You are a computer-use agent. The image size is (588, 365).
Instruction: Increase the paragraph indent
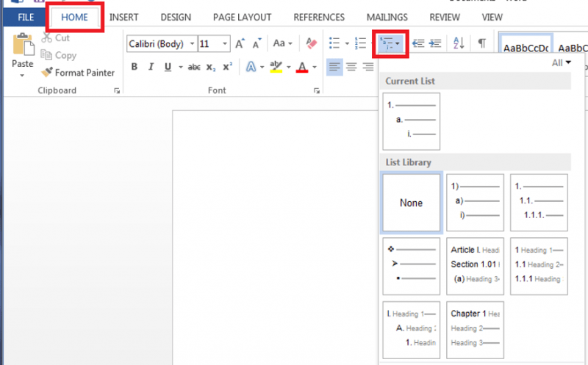[x=435, y=43]
